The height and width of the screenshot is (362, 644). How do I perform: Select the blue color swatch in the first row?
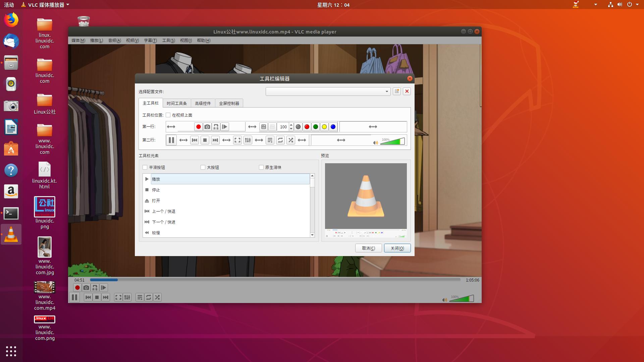click(x=333, y=127)
